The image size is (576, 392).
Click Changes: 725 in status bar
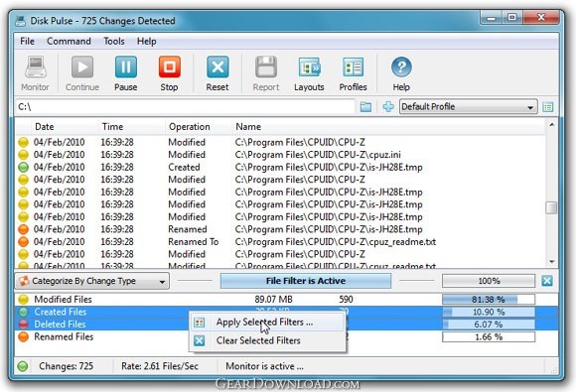click(67, 366)
